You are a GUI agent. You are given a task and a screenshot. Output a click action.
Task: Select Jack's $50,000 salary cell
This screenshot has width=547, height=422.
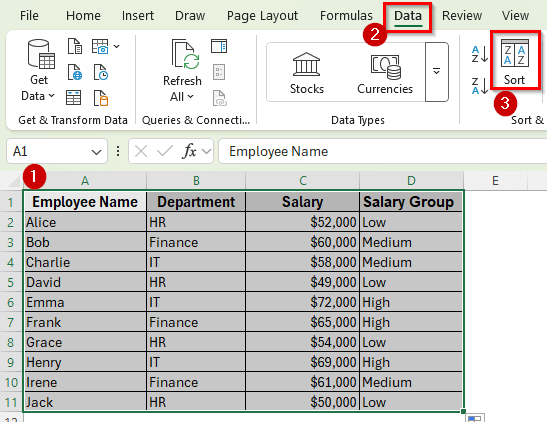tap(302, 402)
